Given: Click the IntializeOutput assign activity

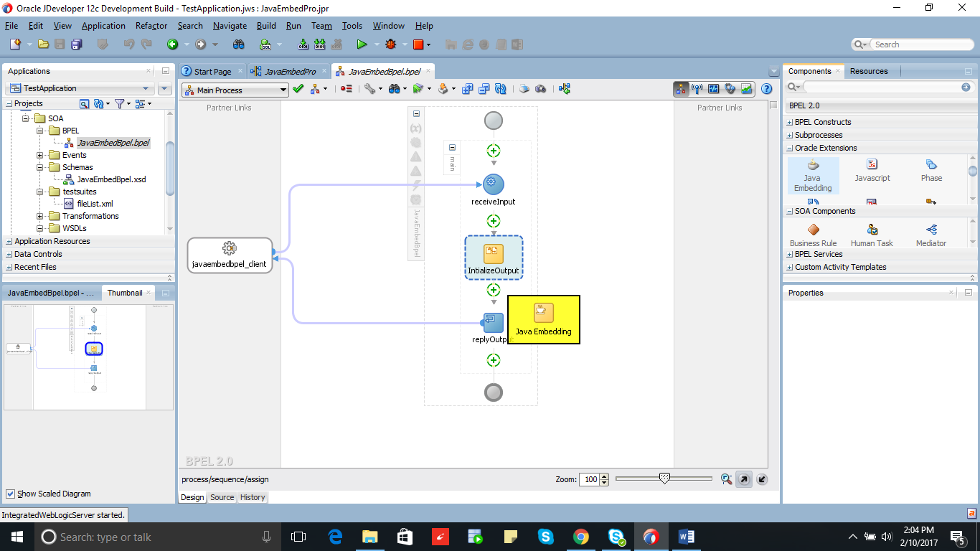Looking at the screenshot, I should pyautogui.click(x=494, y=258).
